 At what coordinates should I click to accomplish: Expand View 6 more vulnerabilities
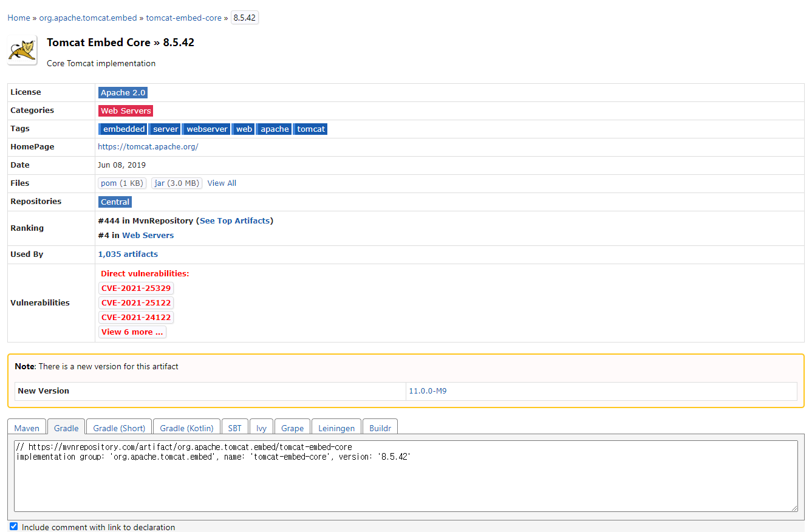click(132, 332)
